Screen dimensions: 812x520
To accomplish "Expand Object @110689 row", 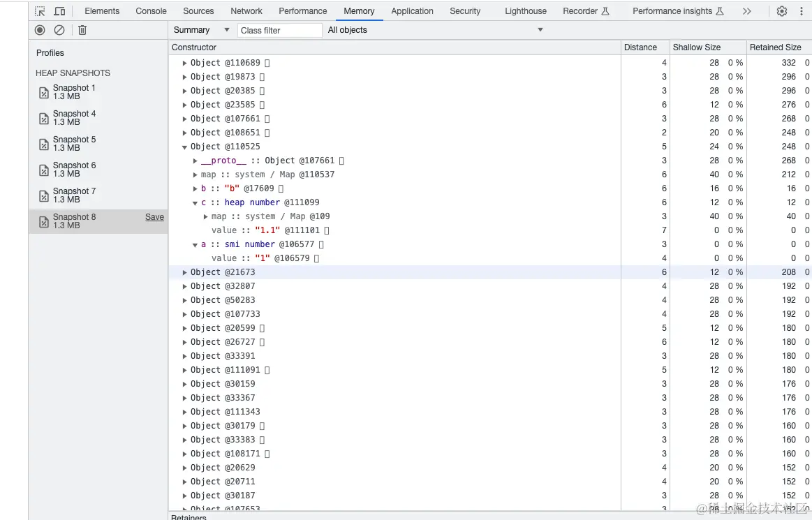I will tap(184, 63).
